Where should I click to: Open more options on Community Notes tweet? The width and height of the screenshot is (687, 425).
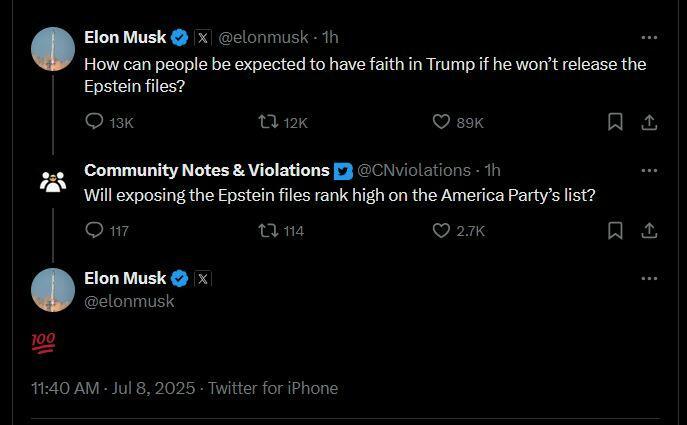(x=649, y=170)
